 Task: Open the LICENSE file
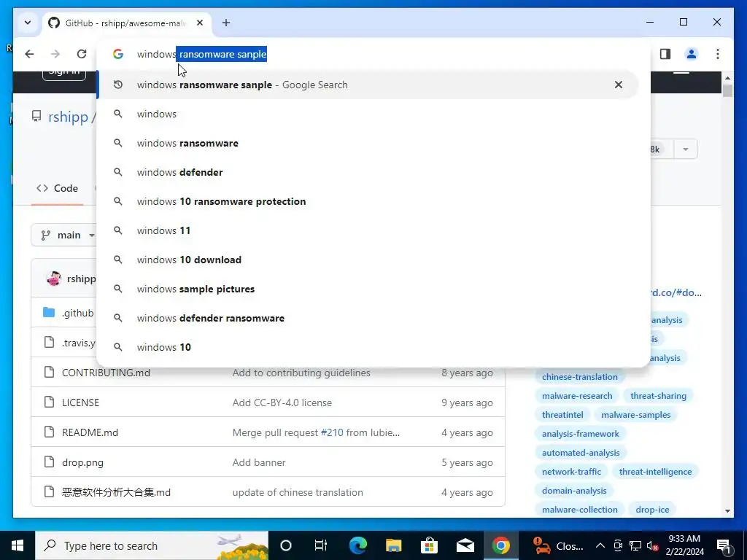(x=80, y=402)
